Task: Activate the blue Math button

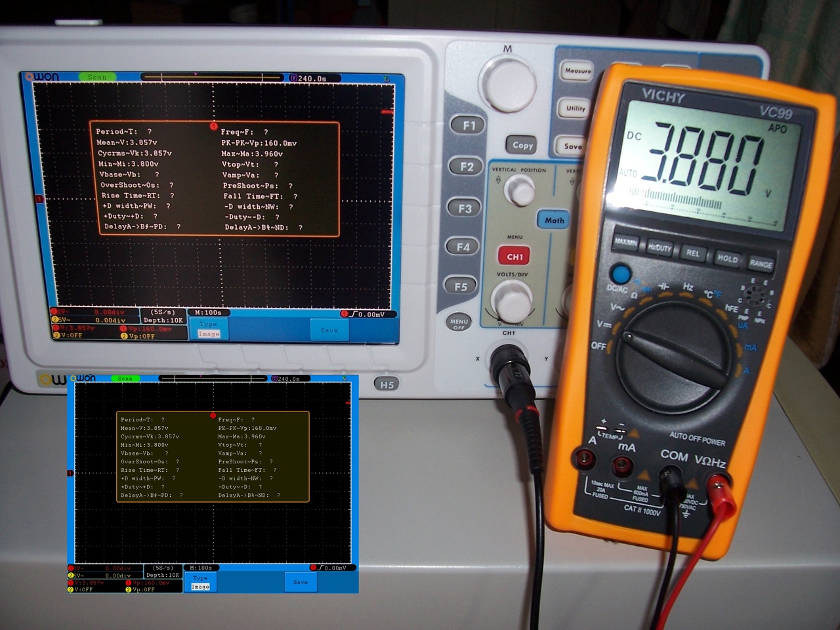Action: [x=554, y=220]
